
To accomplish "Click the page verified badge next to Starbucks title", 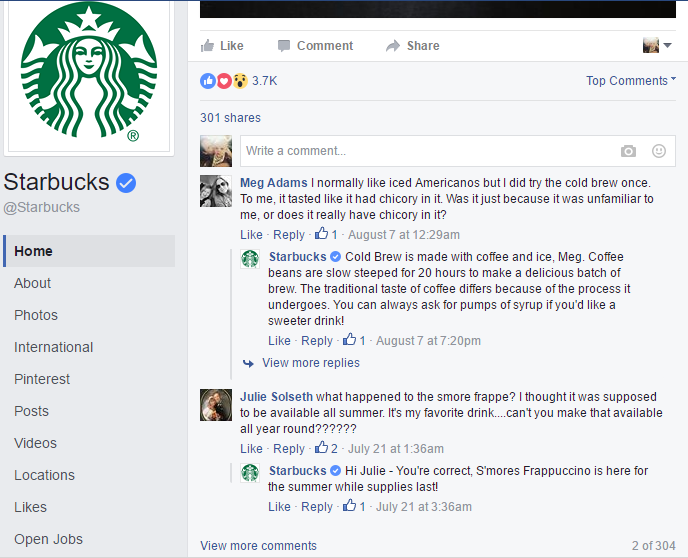I will coord(126,183).
